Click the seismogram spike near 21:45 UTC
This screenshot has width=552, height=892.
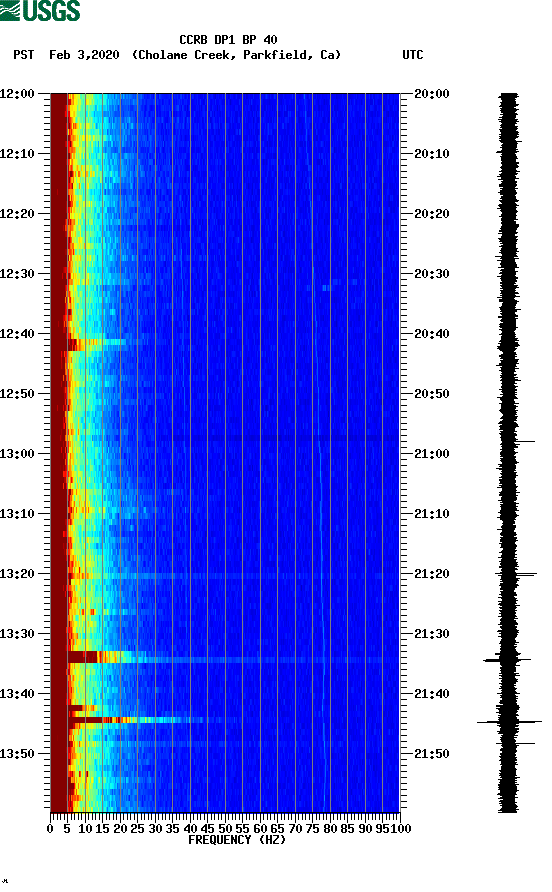pyautogui.click(x=509, y=722)
